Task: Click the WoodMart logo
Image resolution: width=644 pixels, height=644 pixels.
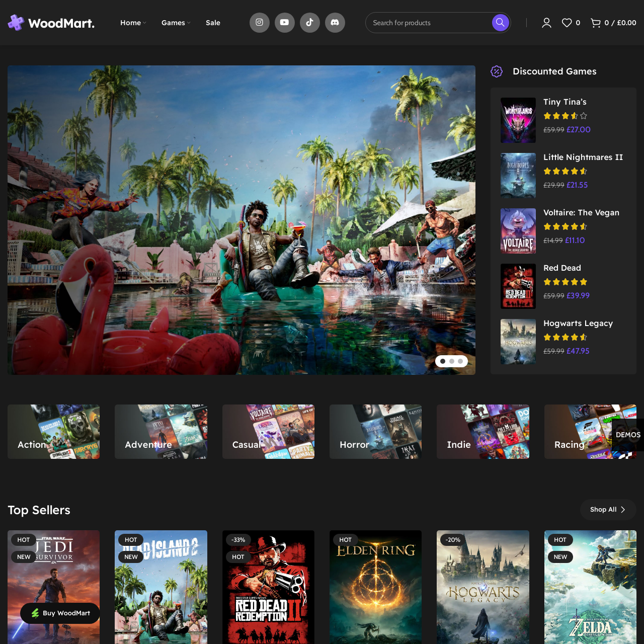Action: (51, 23)
